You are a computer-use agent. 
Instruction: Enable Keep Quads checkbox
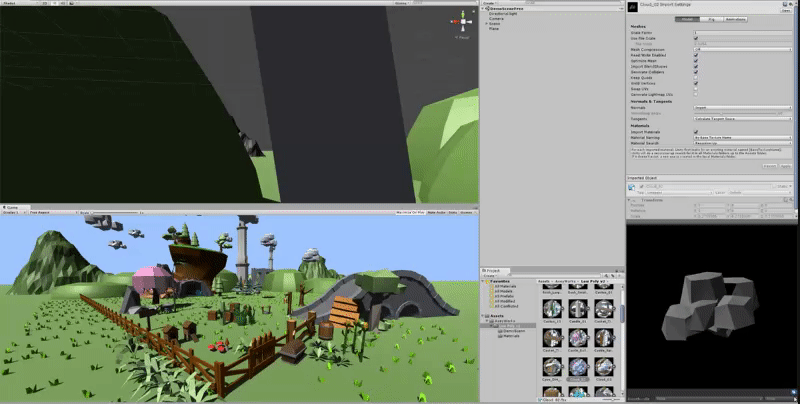pyautogui.click(x=695, y=78)
